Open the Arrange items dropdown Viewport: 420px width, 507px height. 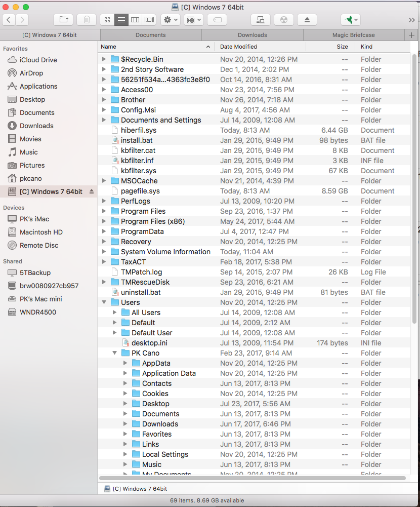(x=193, y=20)
